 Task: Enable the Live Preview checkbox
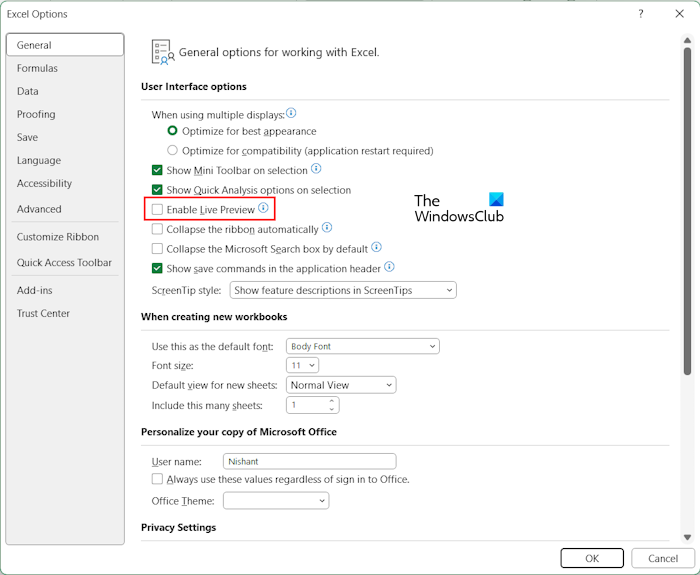coord(157,210)
